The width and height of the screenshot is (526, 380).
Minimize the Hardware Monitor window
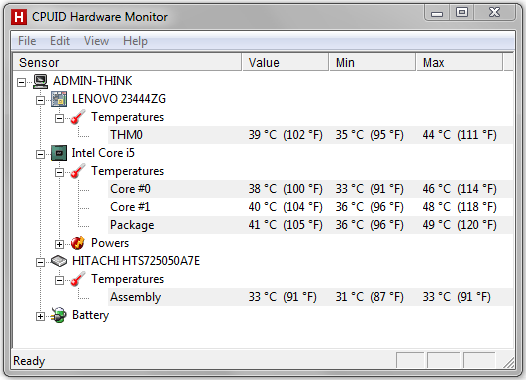coord(437,13)
